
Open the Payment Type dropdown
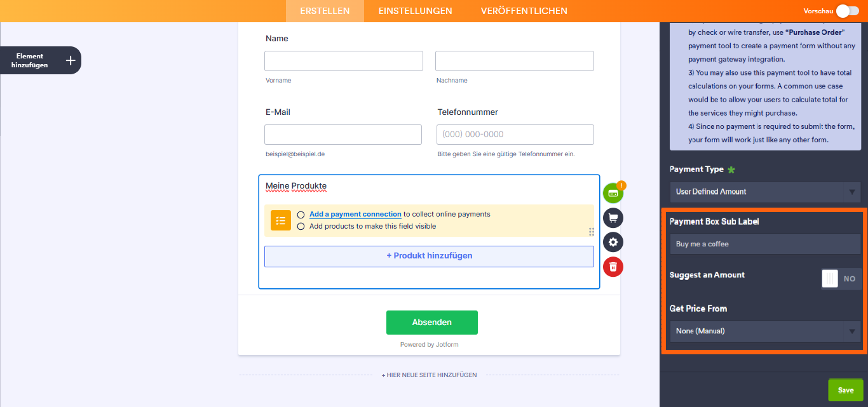point(765,192)
